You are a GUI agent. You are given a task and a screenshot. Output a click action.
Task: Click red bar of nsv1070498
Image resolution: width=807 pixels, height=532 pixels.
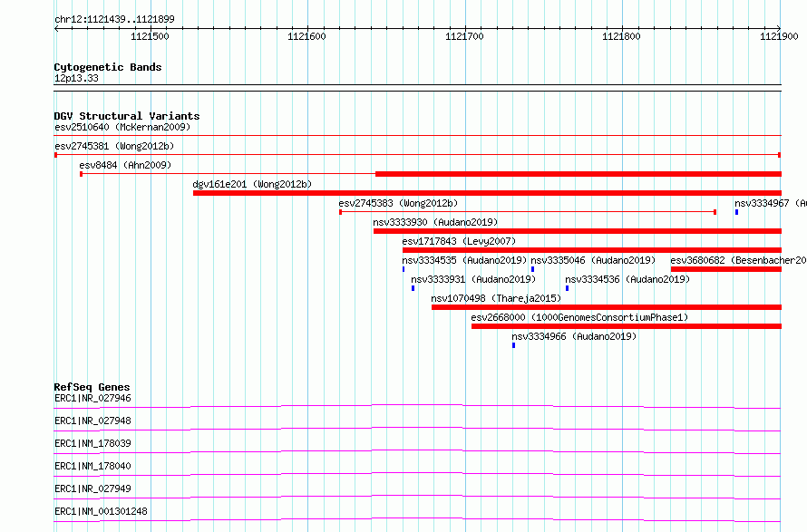pyautogui.click(x=607, y=307)
